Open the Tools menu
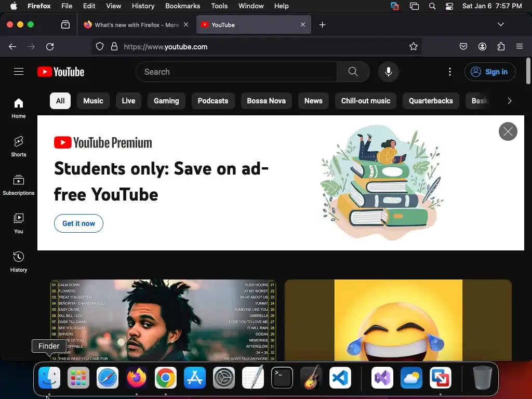This screenshot has height=399, width=532. pos(220,6)
